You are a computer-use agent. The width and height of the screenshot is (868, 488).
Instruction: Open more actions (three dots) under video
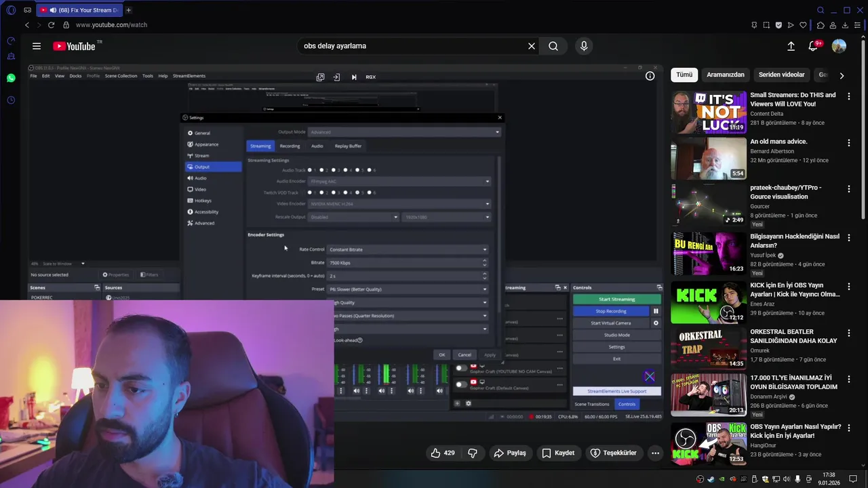(655, 453)
